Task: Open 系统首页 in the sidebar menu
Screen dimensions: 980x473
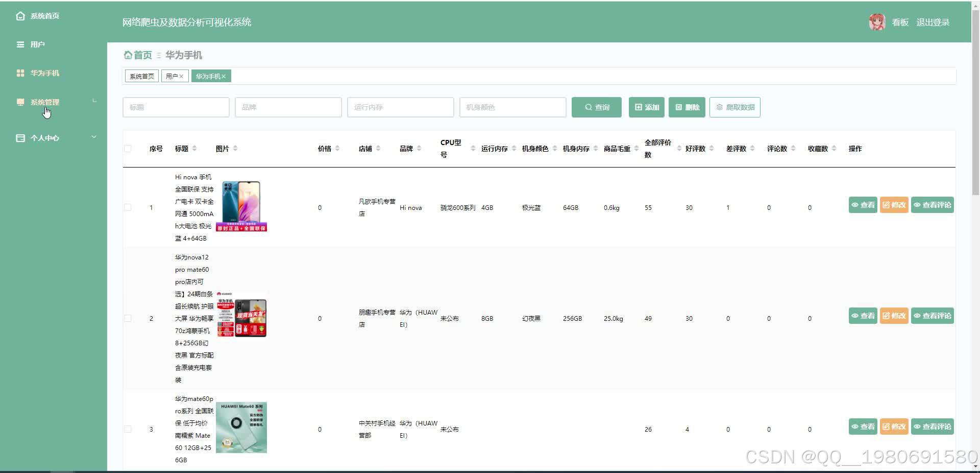Action: click(x=45, y=16)
